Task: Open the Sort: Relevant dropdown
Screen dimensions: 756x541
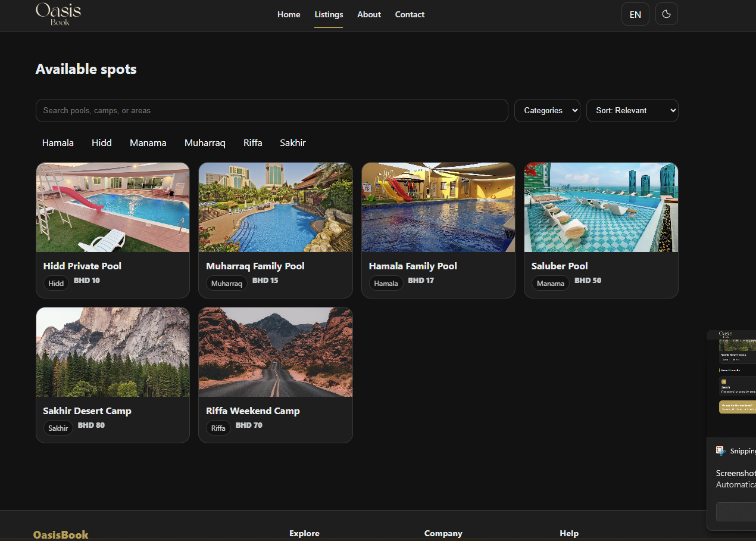Action: 632,110
